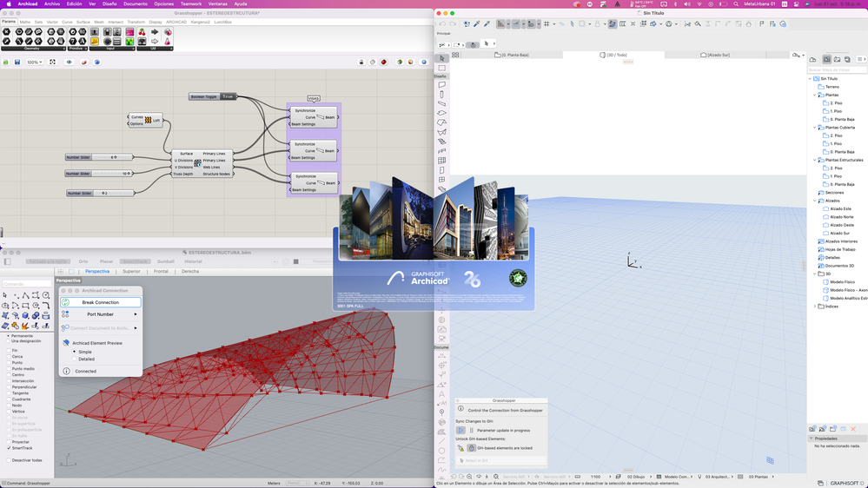868x488 pixels.
Task: Switch to the Superior viewport tab
Action: point(131,271)
